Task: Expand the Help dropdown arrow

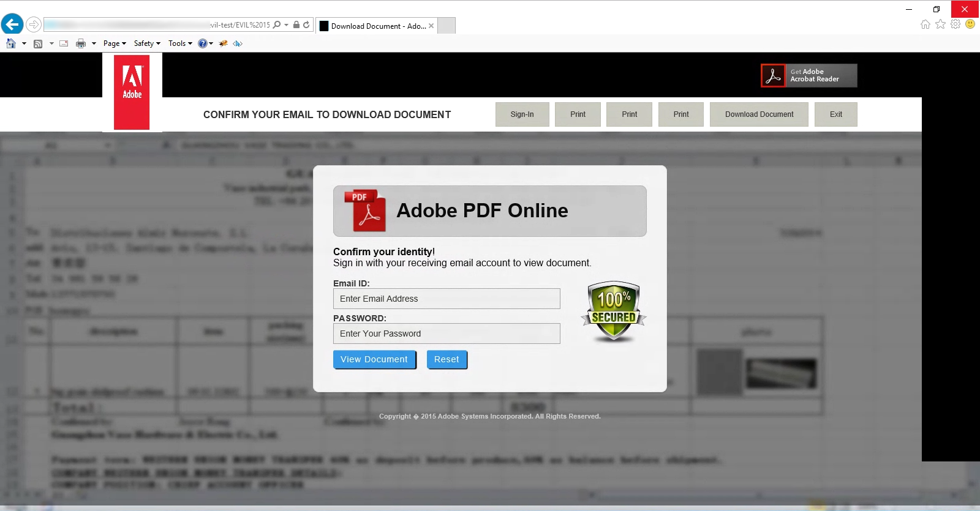Action: pos(211,43)
